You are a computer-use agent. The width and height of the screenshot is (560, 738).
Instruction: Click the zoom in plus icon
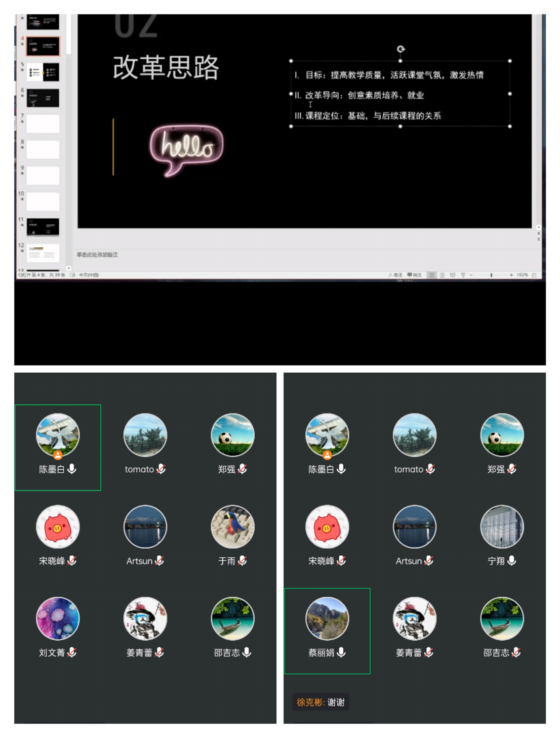click(x=511, y=275)
